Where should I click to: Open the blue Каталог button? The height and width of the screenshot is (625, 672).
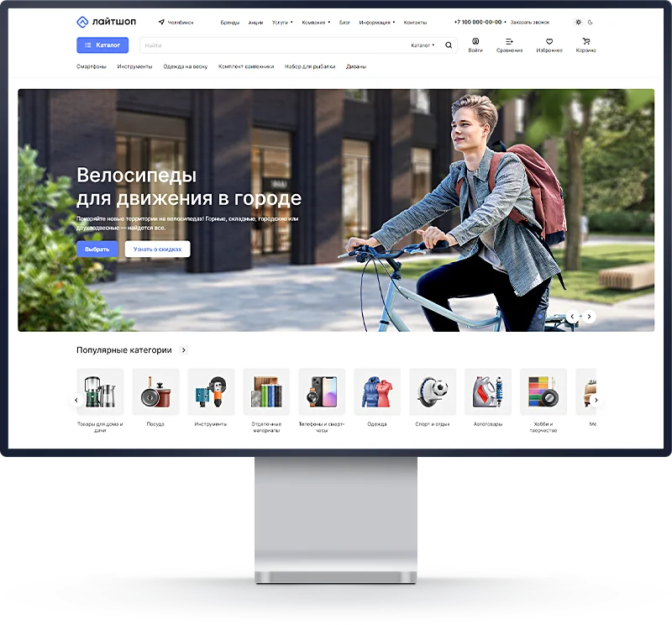click(102, 45)
